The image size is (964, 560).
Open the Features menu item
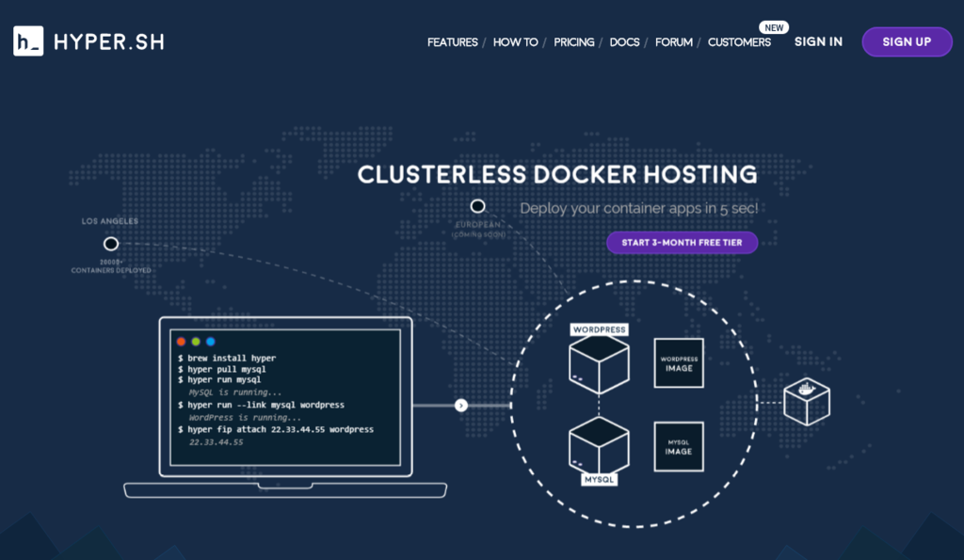pyautogui.click(x=453, y=42)
